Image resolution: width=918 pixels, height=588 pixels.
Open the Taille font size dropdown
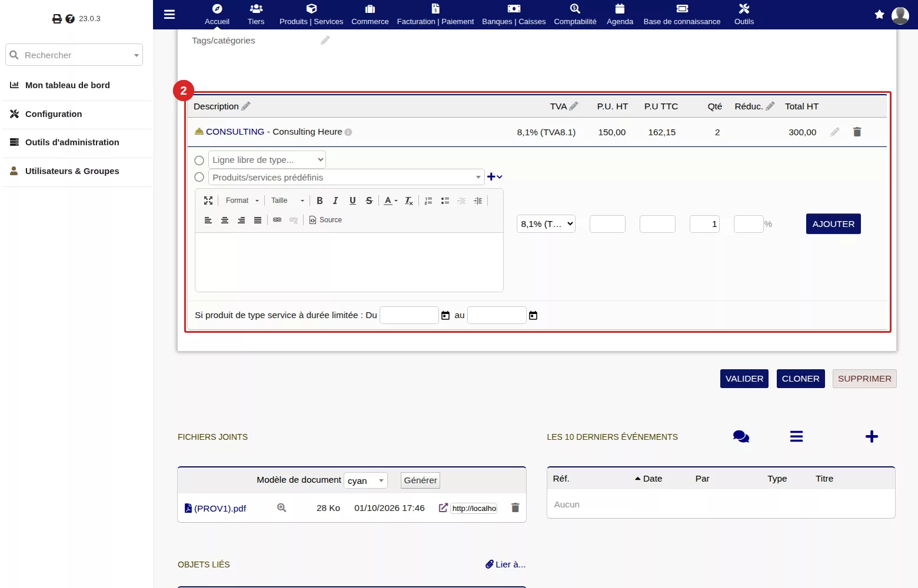click(x=288, y=201)
